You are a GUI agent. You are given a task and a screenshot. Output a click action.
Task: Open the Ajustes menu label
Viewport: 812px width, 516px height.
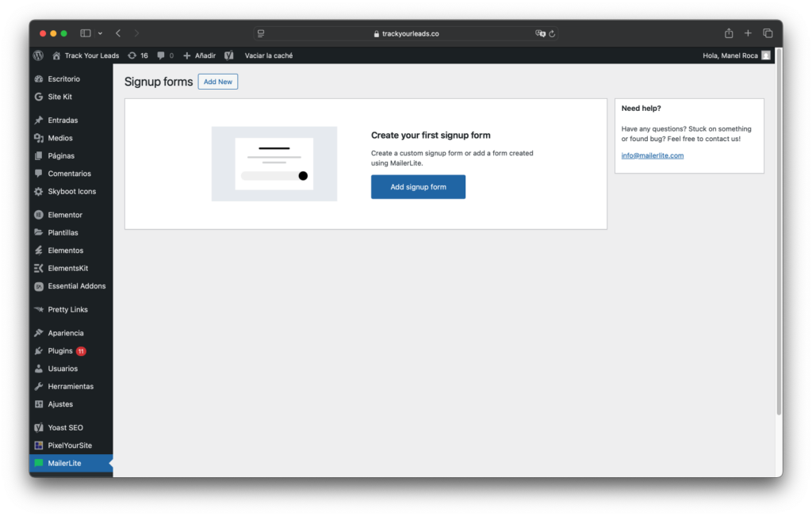(x=60, y=404)
